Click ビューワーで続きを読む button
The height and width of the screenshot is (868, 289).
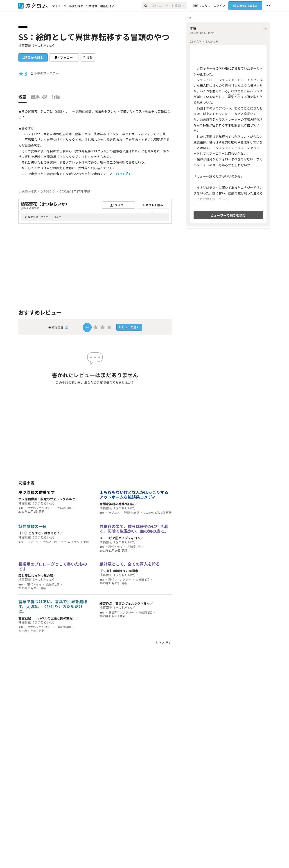(x=228, y=215)
